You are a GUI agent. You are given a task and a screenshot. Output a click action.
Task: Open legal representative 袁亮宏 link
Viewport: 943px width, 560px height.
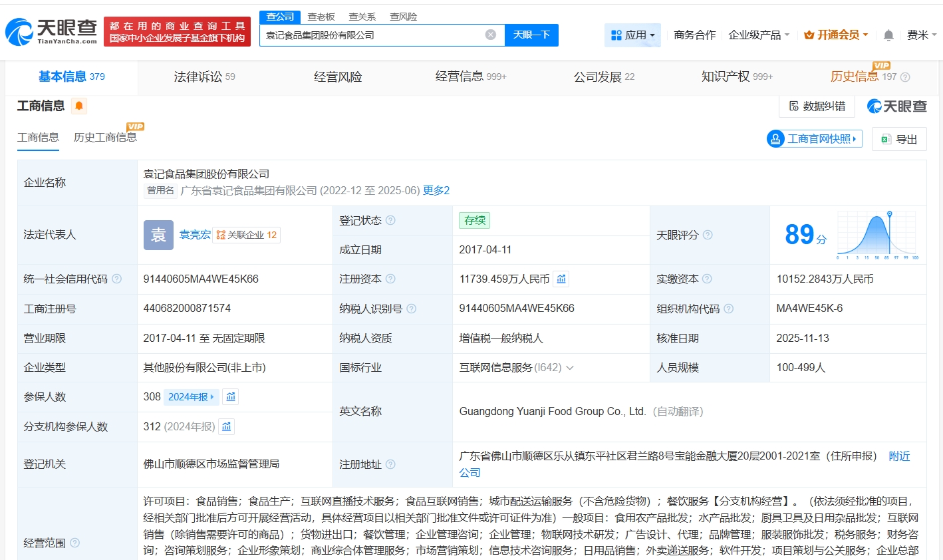[x=195, y=235]
